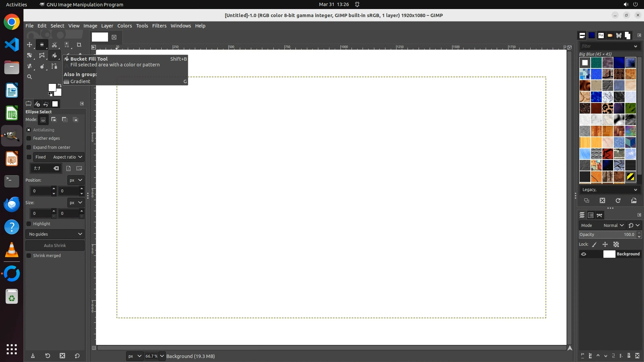
Task: Expand the layer Mode Normal dropdown
Action: point(613,226)
